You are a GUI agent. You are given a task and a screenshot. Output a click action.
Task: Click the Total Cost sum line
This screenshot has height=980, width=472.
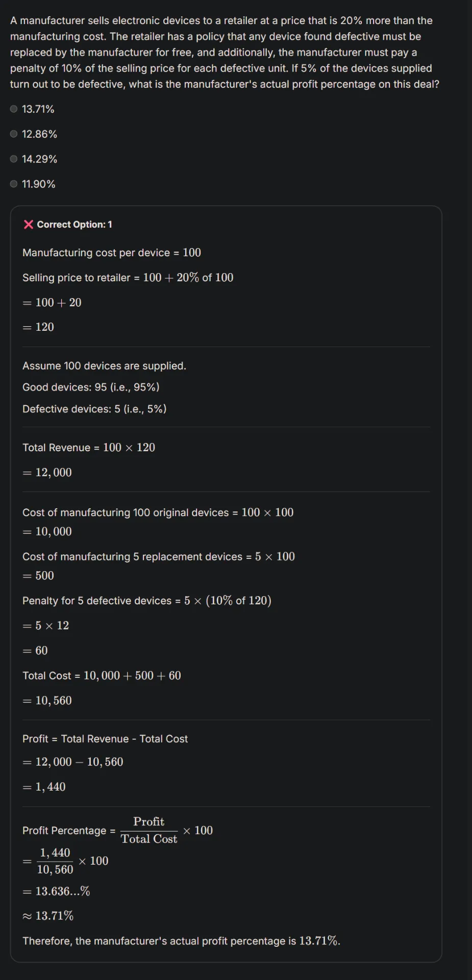(x=102, y=676)
